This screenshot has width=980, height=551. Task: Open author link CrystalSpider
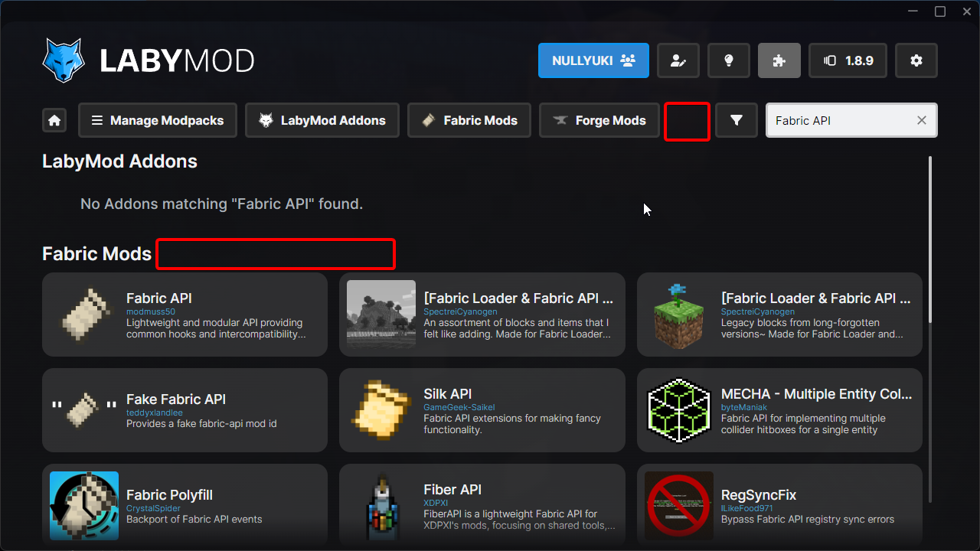pyautogui.click(x=153, y=508)
